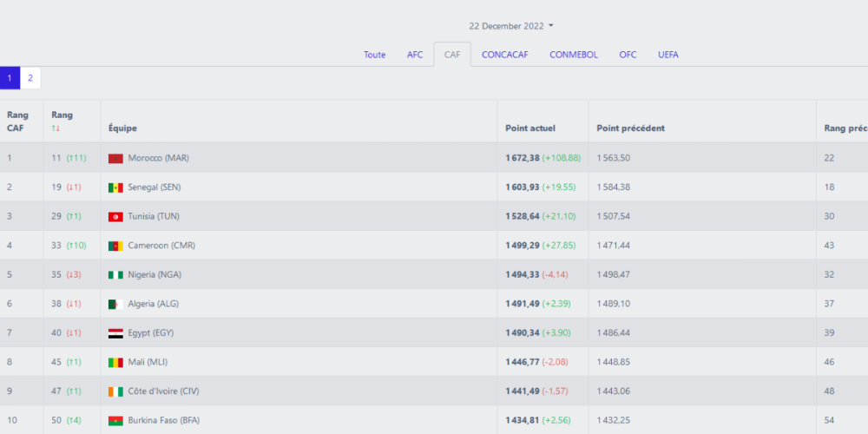Click the Équipe column header
This screenshot has height=434, width=868.
tap(122, 128)
